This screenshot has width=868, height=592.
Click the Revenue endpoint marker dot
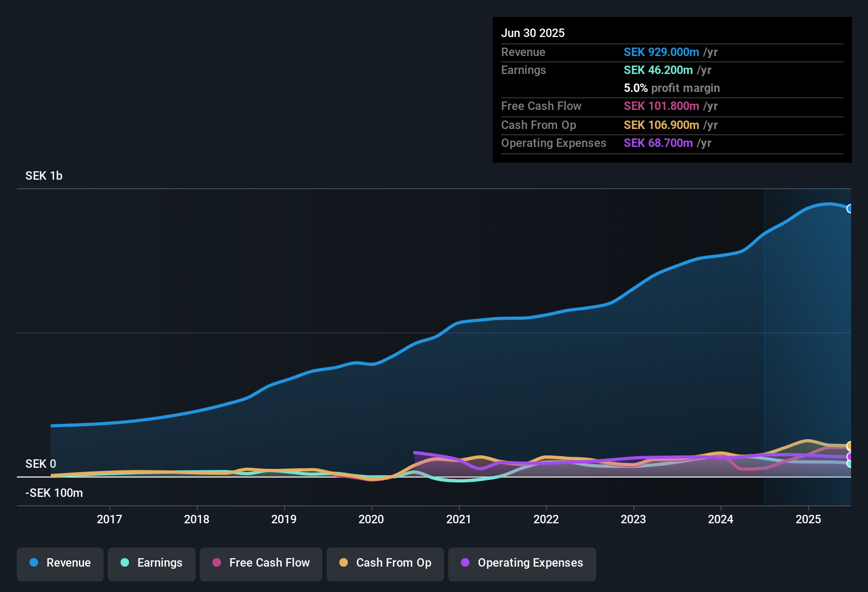coord(850,209)
